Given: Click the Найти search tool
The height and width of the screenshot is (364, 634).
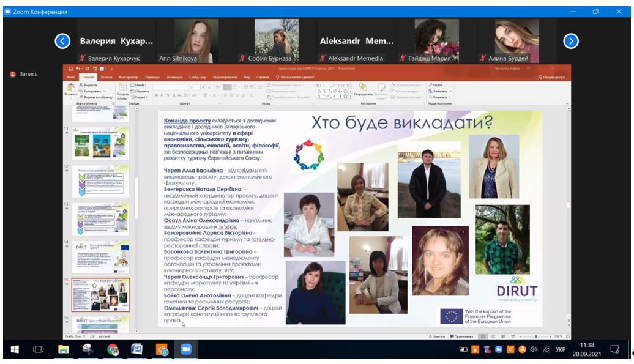Looking at the screenshot, I should (436, 85).
